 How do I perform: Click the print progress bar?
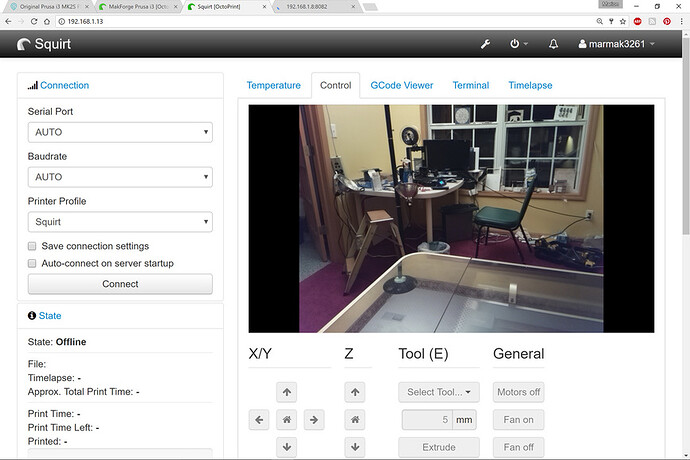pyautogui.click(x=120, y=453)
